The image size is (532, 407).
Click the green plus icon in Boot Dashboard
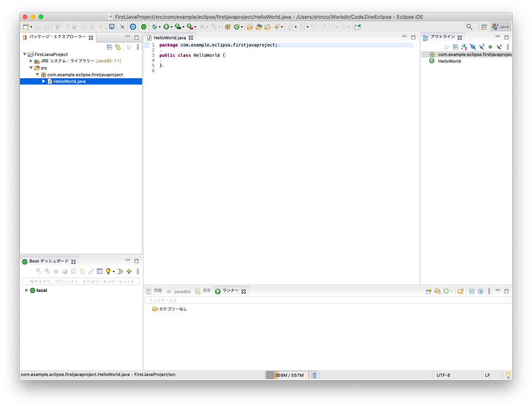point(129,272)
